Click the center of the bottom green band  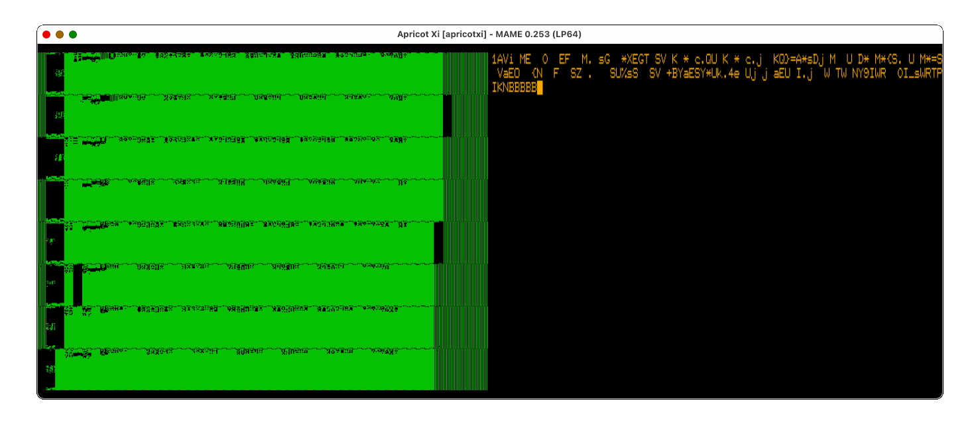pyautogui.click(x=245, y=373)
